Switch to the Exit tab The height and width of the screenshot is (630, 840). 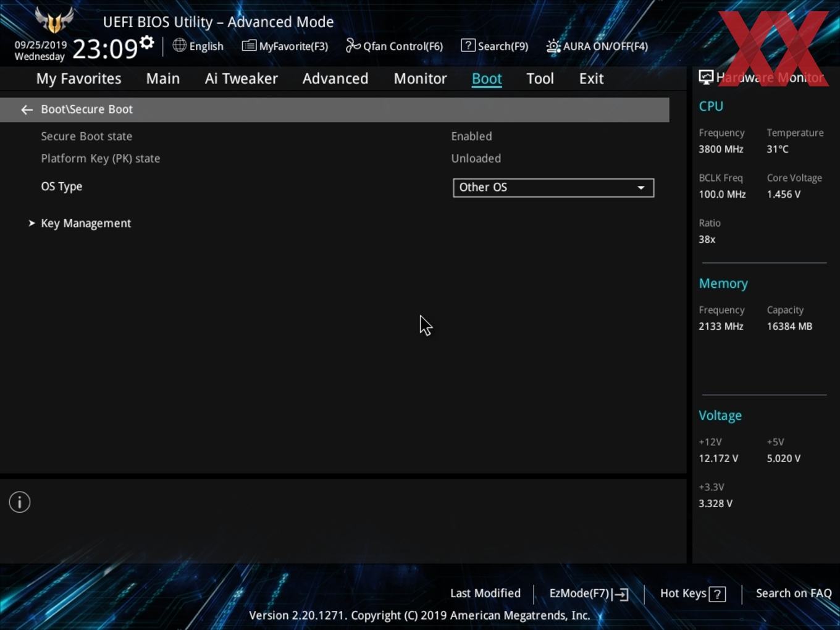click(591, 78)
